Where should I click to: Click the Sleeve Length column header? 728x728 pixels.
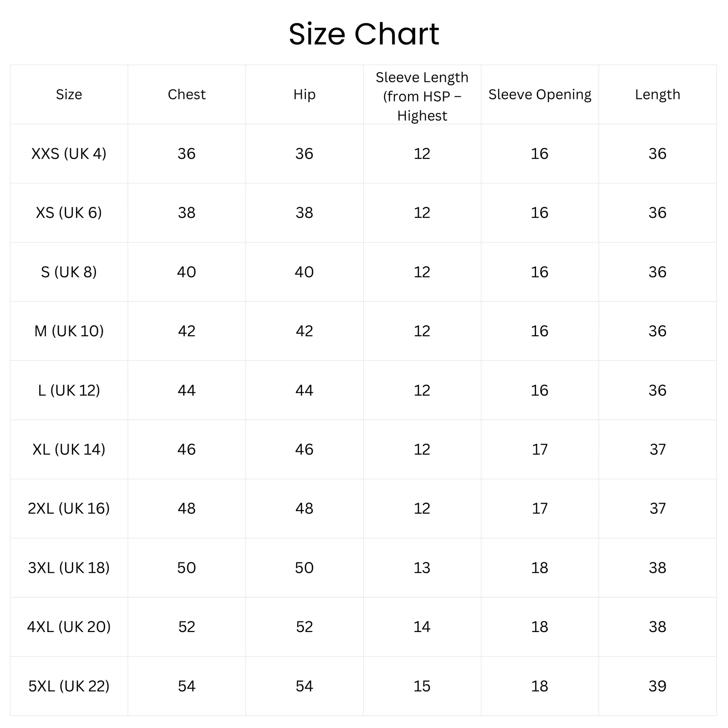(422, 96)
